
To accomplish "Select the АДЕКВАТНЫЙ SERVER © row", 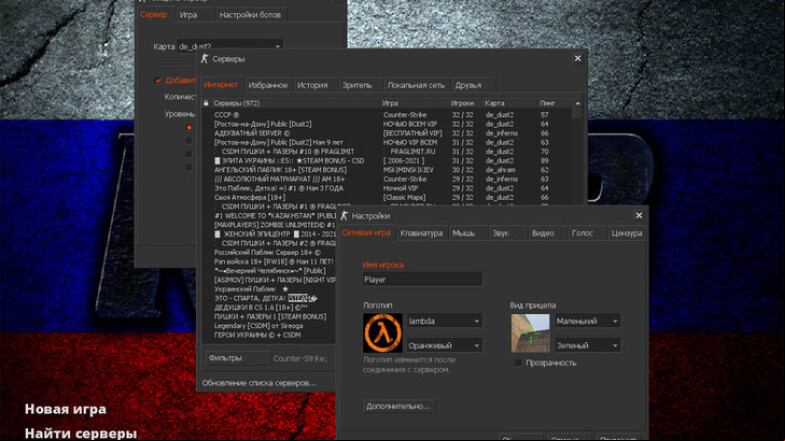I will click(x=386, y=133).
